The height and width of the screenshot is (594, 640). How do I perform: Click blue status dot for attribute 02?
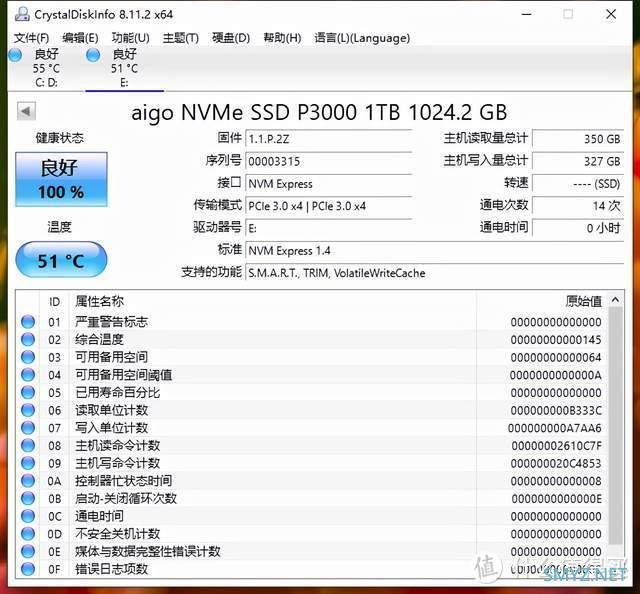point(28,339)
